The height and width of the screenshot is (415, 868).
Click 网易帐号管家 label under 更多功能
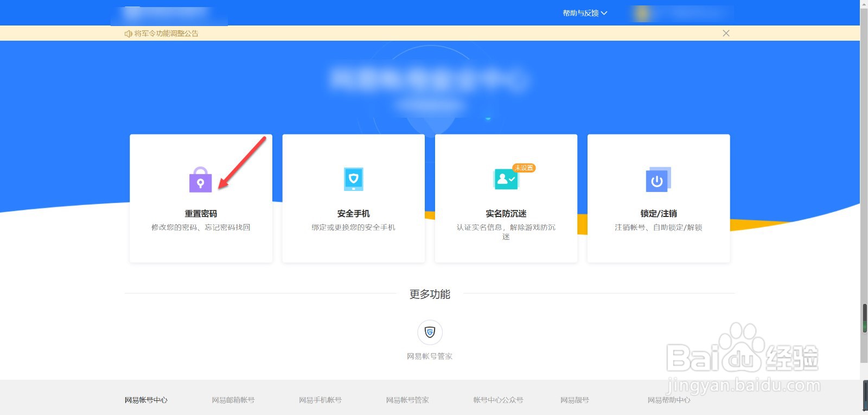430,356
